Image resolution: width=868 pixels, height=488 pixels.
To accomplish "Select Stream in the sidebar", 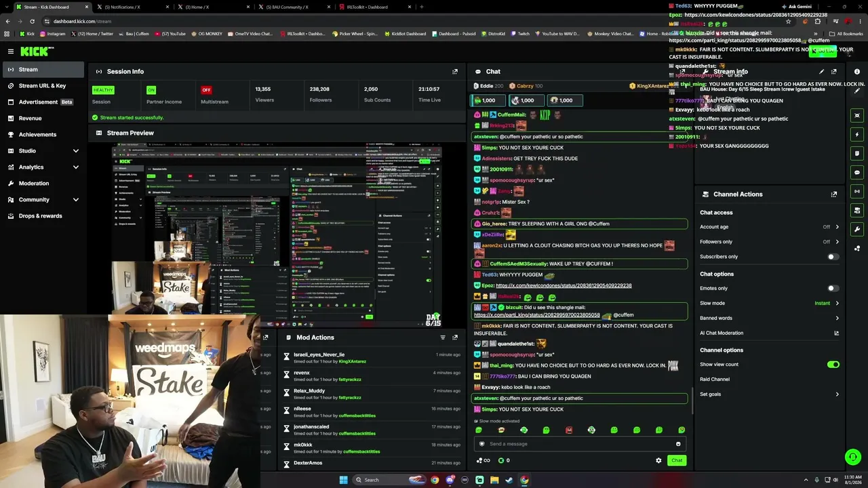I will tap(43, 69).
